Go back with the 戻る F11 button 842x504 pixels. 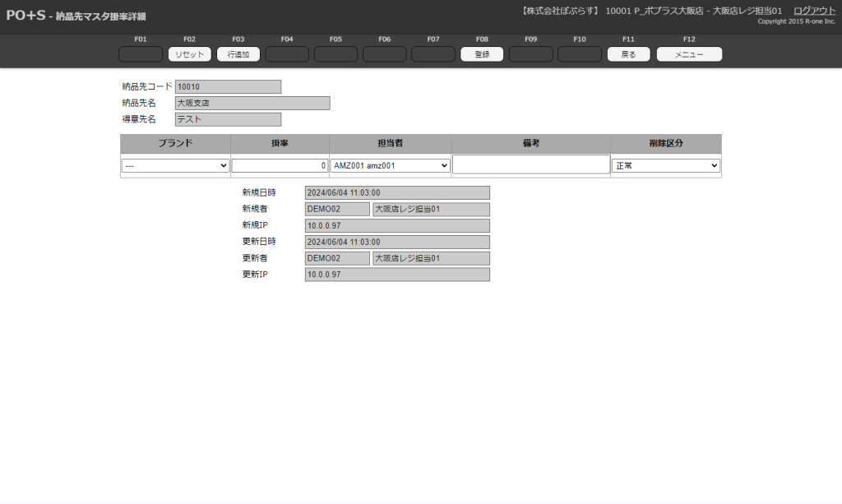628,54
